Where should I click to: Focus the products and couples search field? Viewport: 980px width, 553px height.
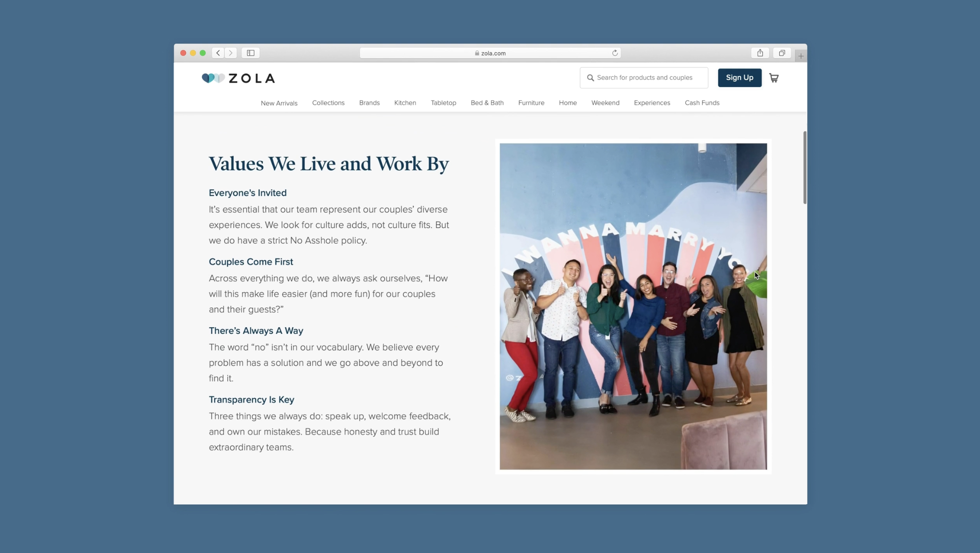pyautogui.click(x=648, y=78)
